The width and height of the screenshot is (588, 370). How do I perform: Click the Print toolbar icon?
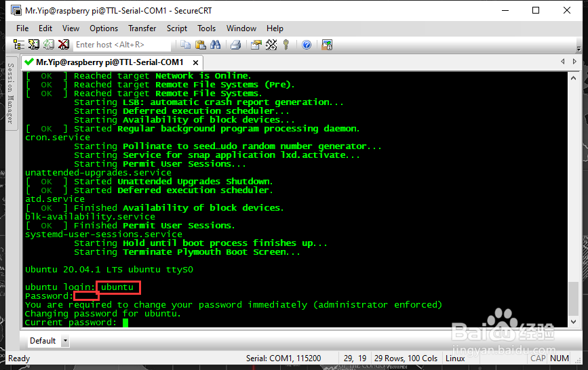236,45
